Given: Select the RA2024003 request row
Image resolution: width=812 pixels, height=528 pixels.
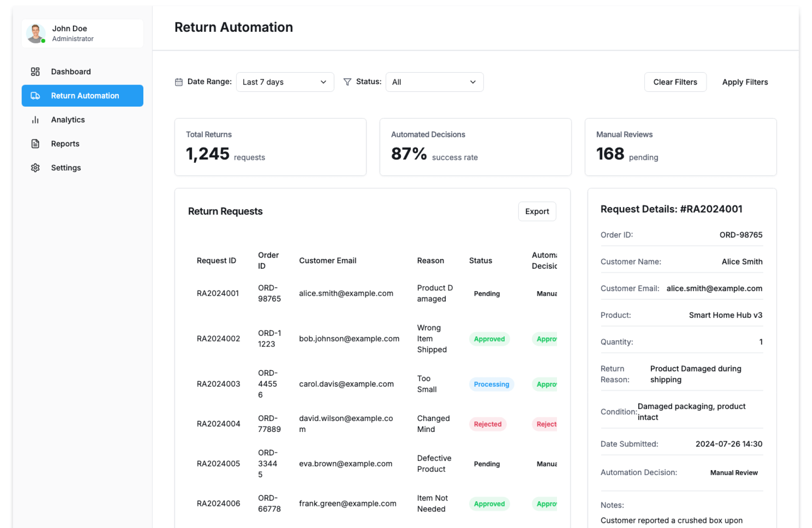Looking at the screenshot, I should point(218,384).
